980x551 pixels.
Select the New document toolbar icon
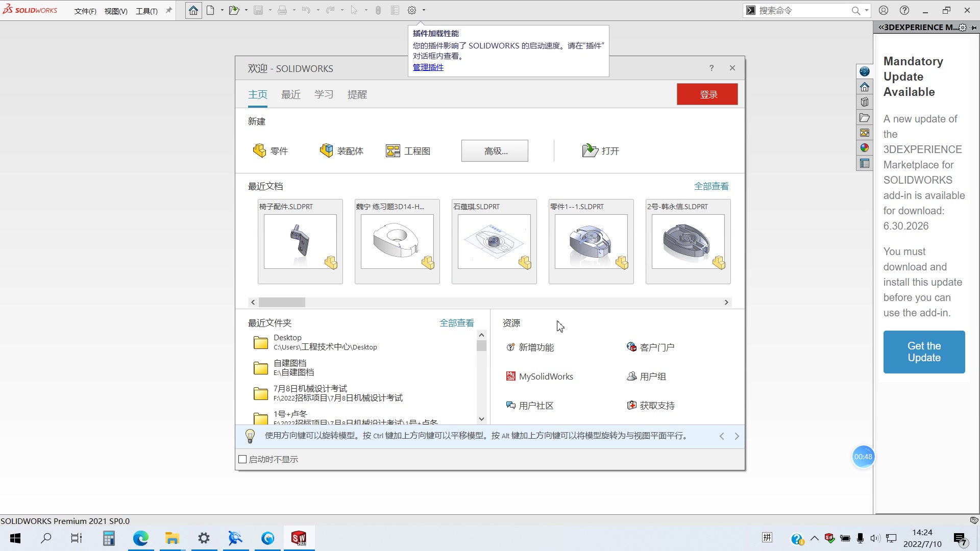(x=210, y=10)
